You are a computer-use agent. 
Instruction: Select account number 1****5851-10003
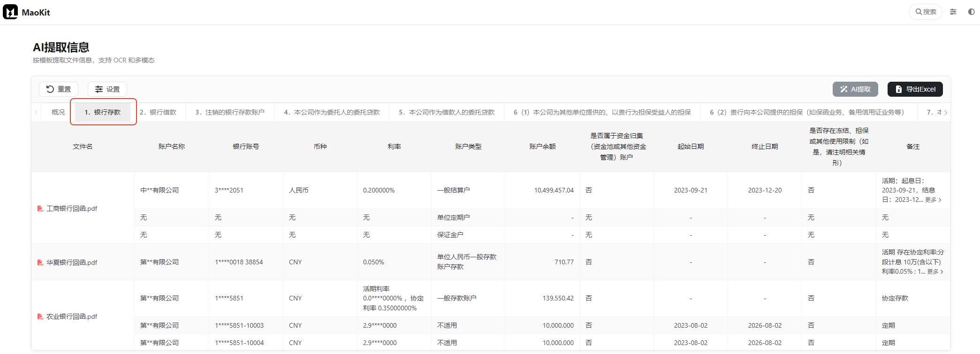tap(239, 325)
